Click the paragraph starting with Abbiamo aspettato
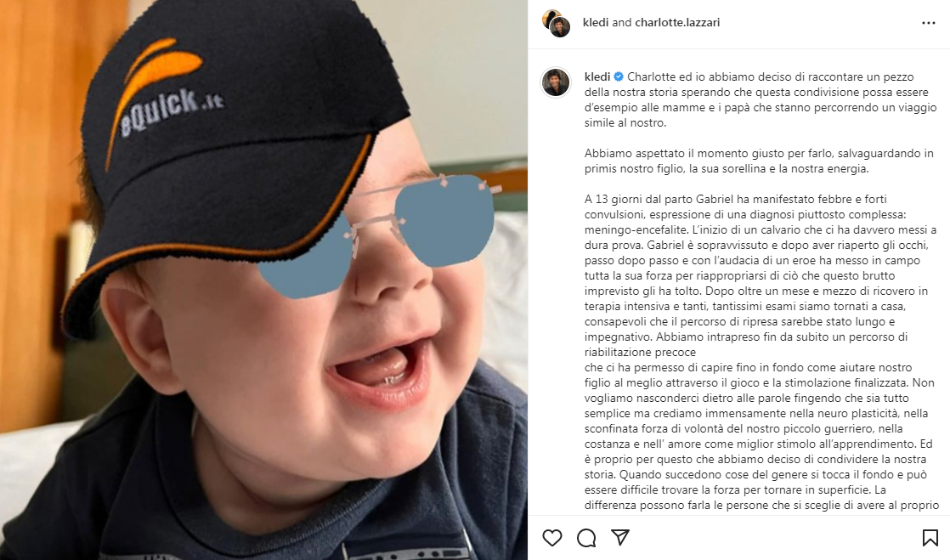 pyautogui.click(x=759, y=161)
